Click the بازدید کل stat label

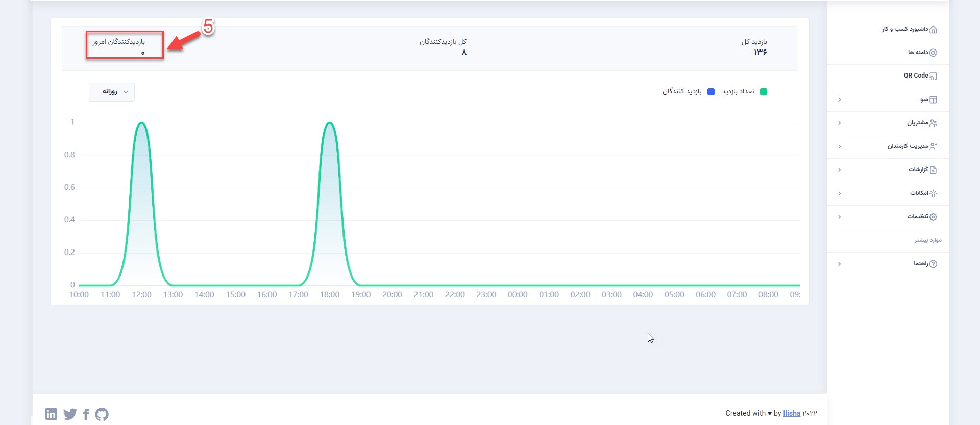(754, 42)
